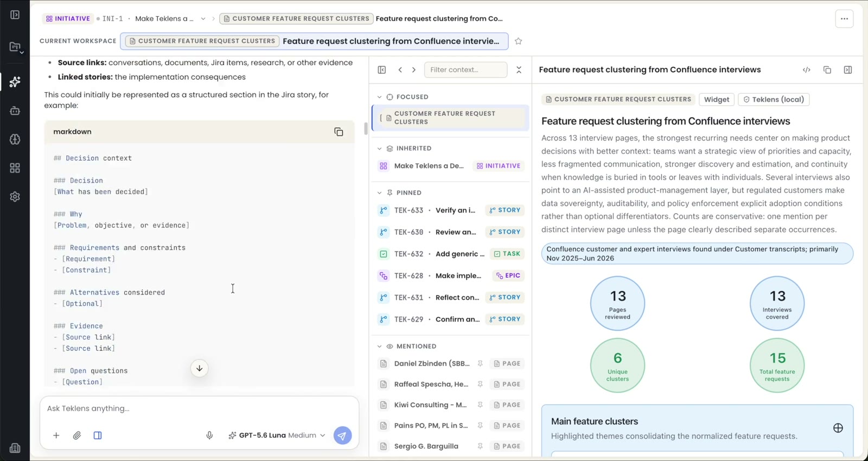
Task: Open Make Teklens initiative inherited item
Action: point(450,166)
